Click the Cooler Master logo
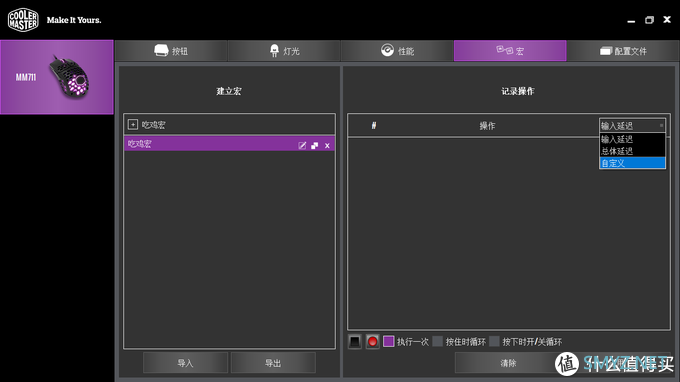680x382 pixels. point(23,20)
